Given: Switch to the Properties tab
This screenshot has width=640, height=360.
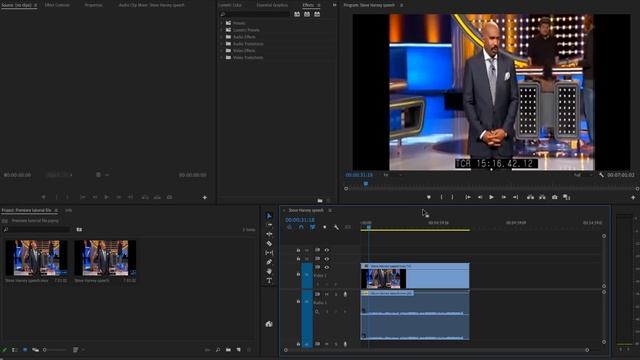Looking at the screenshot, I should click(93, 5).
